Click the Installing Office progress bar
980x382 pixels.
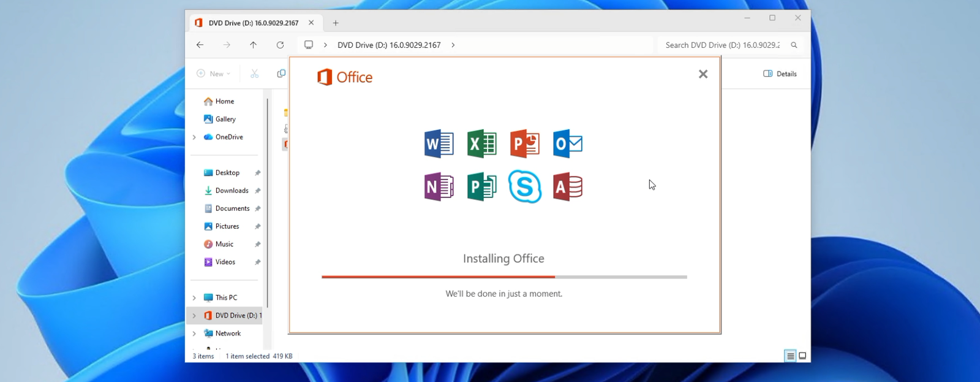point(504,277)
